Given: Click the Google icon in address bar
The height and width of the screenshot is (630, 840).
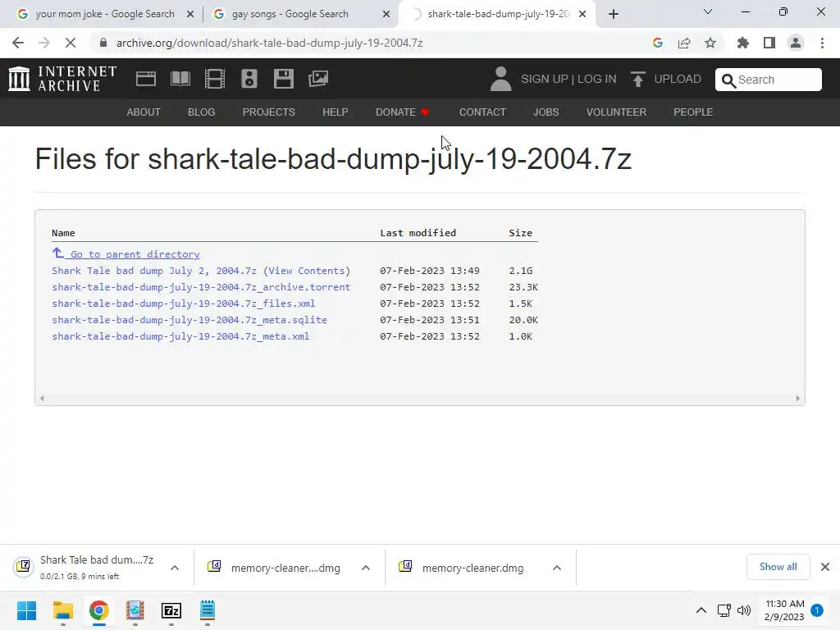Looking at the screenshot, I should click(658, 43).
